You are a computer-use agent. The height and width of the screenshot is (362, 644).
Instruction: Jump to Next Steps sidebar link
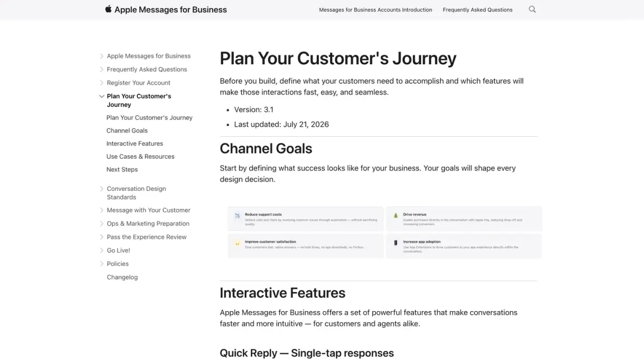[x=122, y=169]
